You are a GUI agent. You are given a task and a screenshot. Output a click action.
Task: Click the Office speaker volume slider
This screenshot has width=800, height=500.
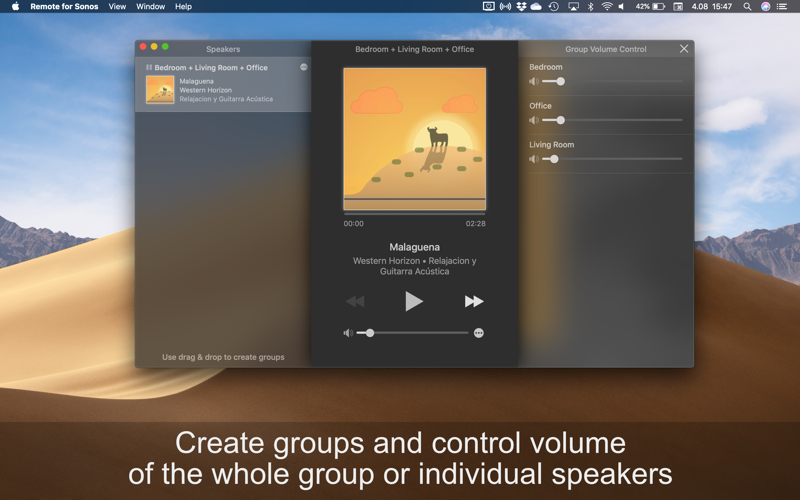(612, 120)
